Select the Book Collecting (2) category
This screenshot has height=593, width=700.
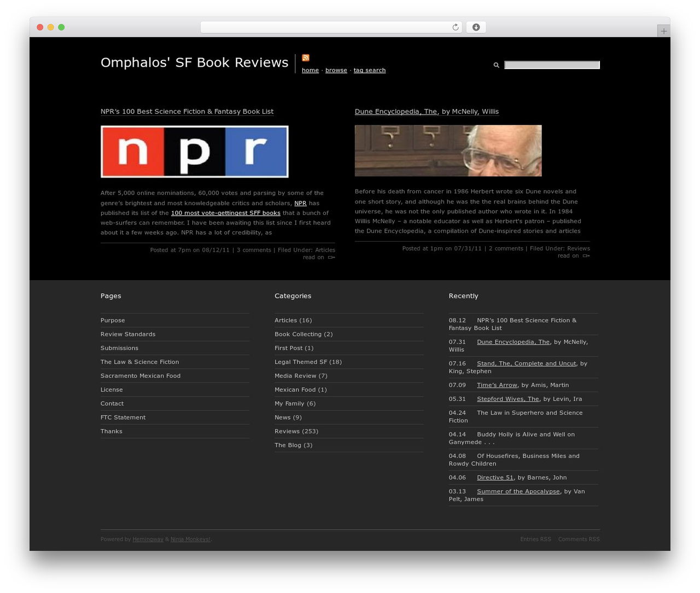304,334
